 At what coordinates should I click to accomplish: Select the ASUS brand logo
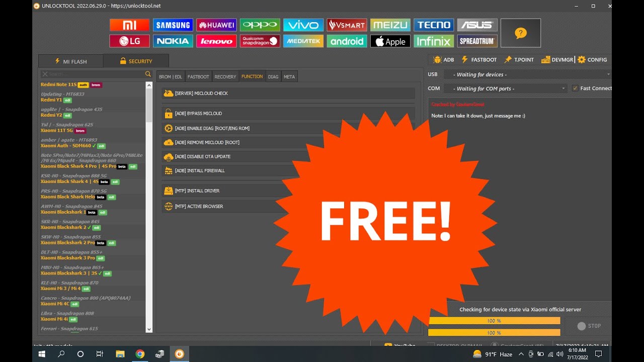477,25
